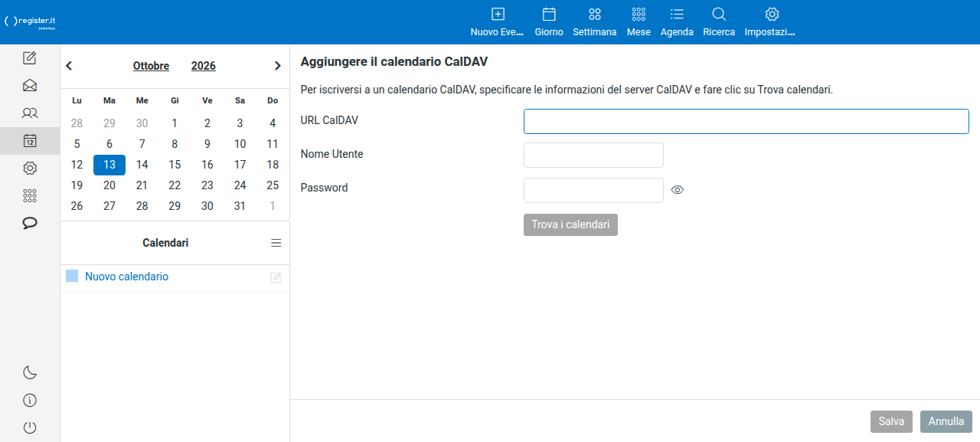Toggle dark mode moon icon
Image resolution: width=980 pixels, height=442 pixels.
point(30,372)
